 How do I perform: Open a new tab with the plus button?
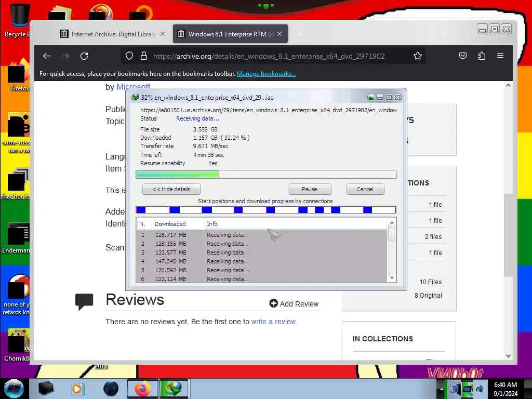[299, 34]
